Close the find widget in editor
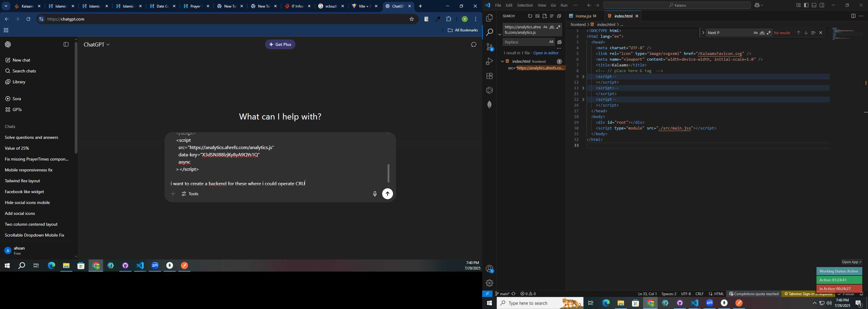This screenshot has height=309, width=868. coord(821,33)
